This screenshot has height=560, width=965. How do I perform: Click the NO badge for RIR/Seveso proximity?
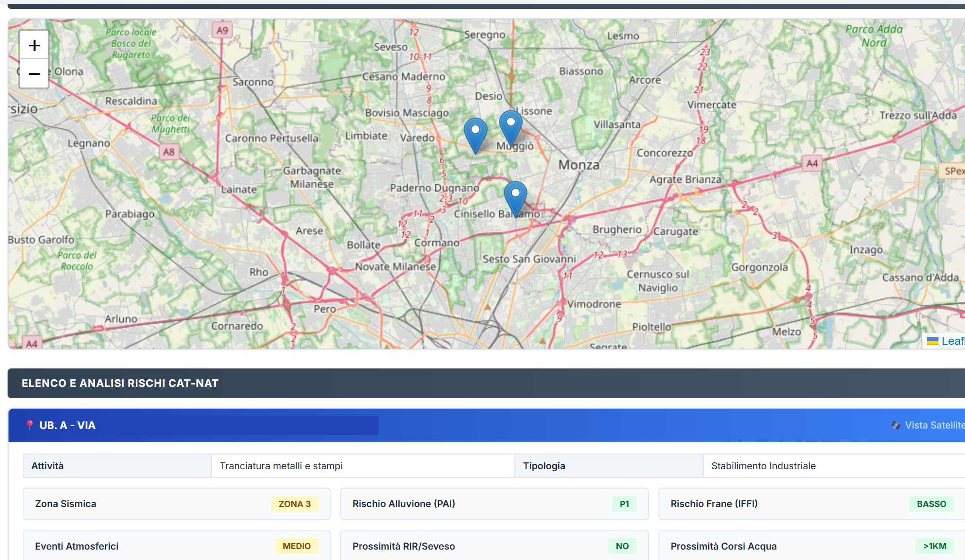(622, 546)
